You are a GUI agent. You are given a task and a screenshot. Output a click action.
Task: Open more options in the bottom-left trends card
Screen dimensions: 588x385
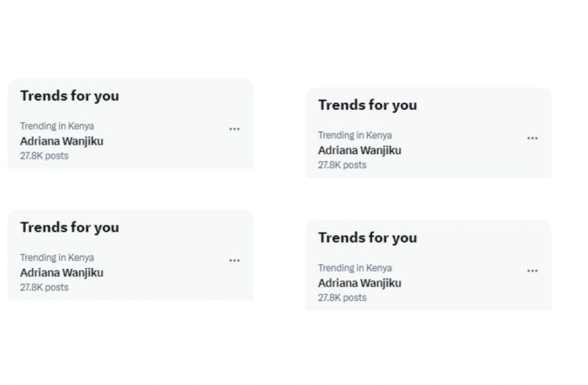pos(234,261)
